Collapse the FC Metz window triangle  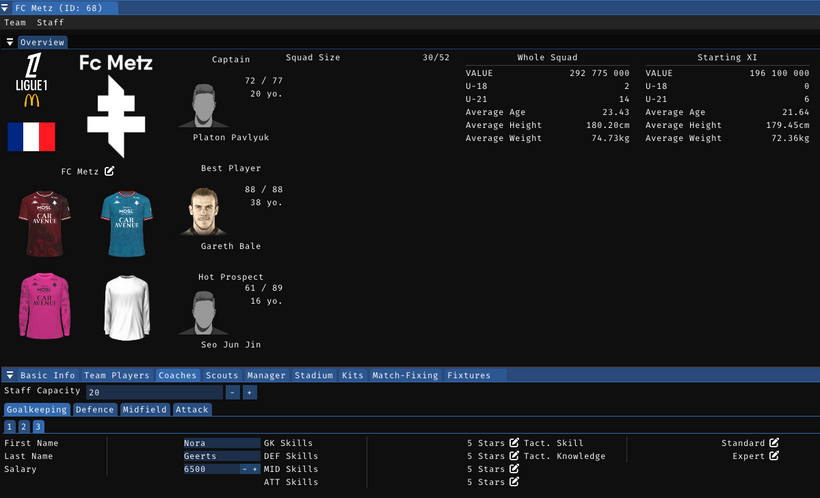[x=6, y=7]
